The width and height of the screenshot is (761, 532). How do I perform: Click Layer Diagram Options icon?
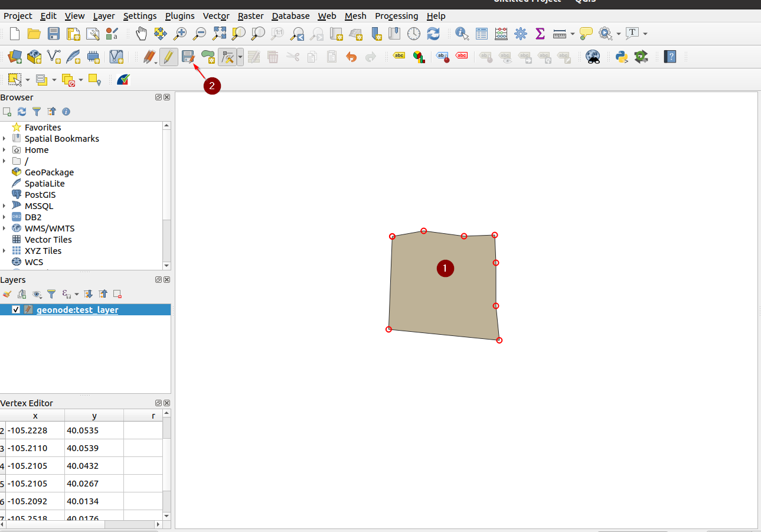[x=419, y=57]
